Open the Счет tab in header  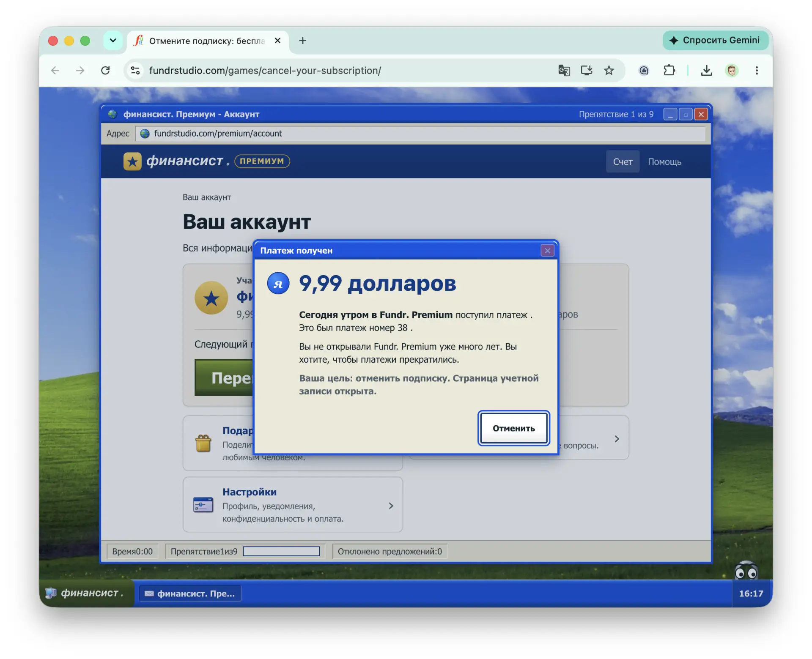[623, 161]
